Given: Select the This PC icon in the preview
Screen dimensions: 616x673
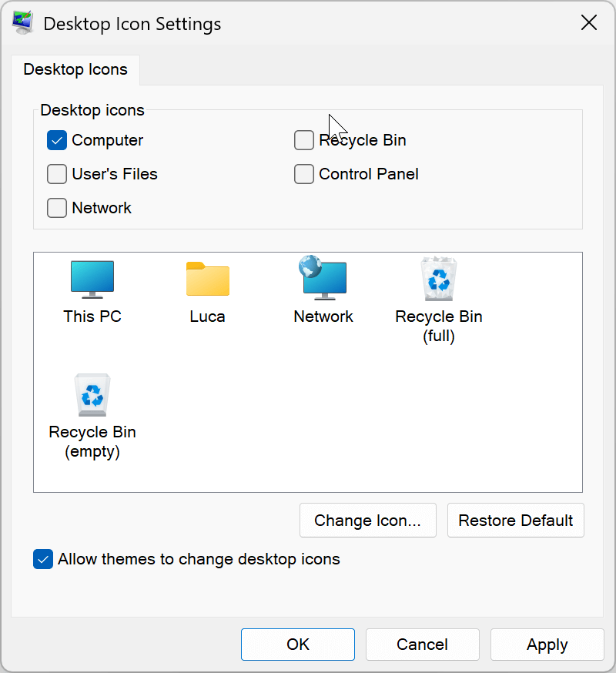Looking at the screenshot, I should pos(92,280).
